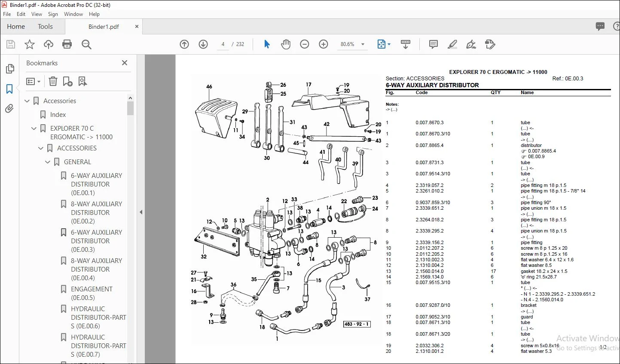Click the 0E.00.9 reference link
The width and height of the screenshot is (620, 364).
[x=536, y=156]
